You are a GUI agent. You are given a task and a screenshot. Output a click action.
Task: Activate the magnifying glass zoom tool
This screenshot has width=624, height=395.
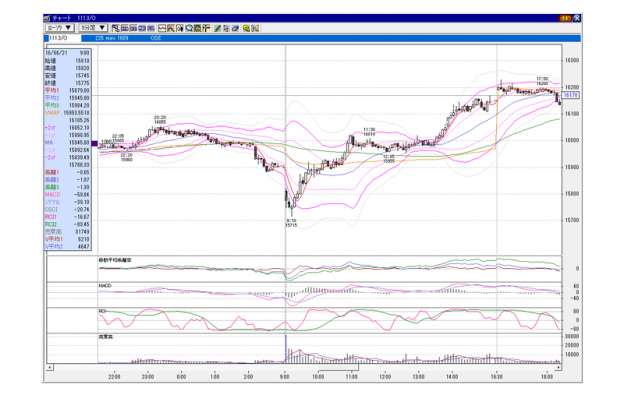(189, 28)
